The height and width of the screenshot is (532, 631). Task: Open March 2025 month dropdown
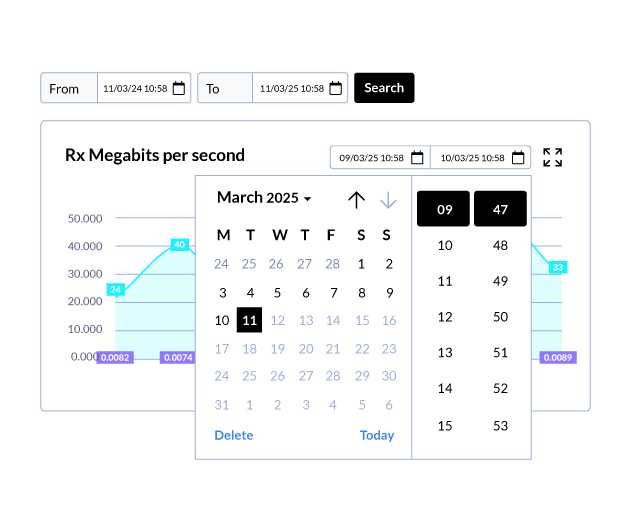264,198
